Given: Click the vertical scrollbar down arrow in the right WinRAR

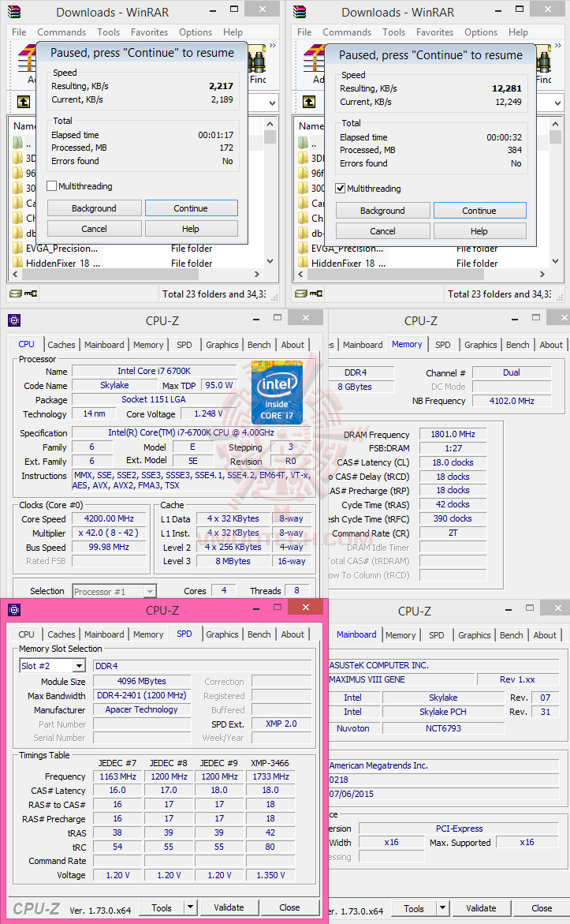Looking at the screenshot, I should (555, 261).
